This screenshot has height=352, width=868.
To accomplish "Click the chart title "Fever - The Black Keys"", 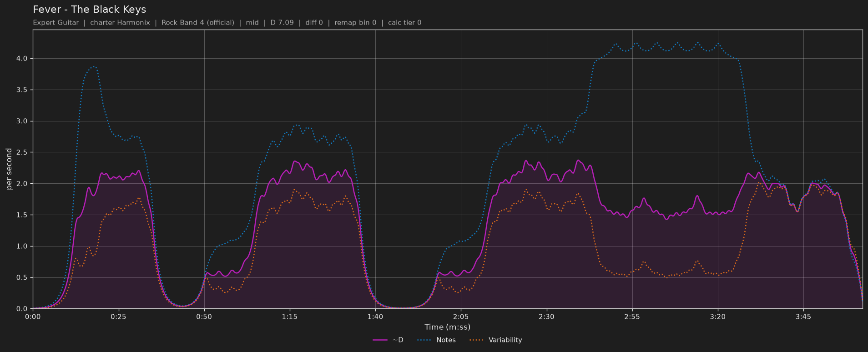I will coord(90,10).
